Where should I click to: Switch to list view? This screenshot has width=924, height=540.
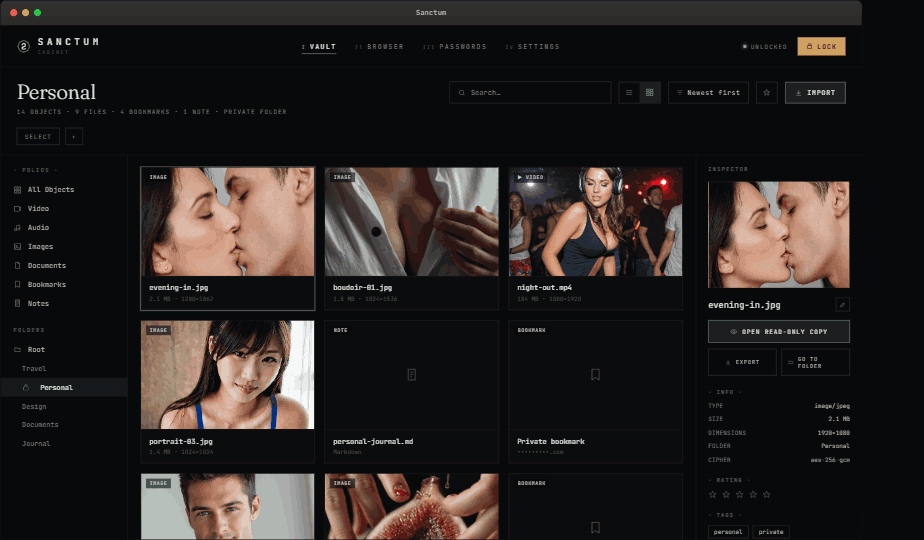coord(629,93)
